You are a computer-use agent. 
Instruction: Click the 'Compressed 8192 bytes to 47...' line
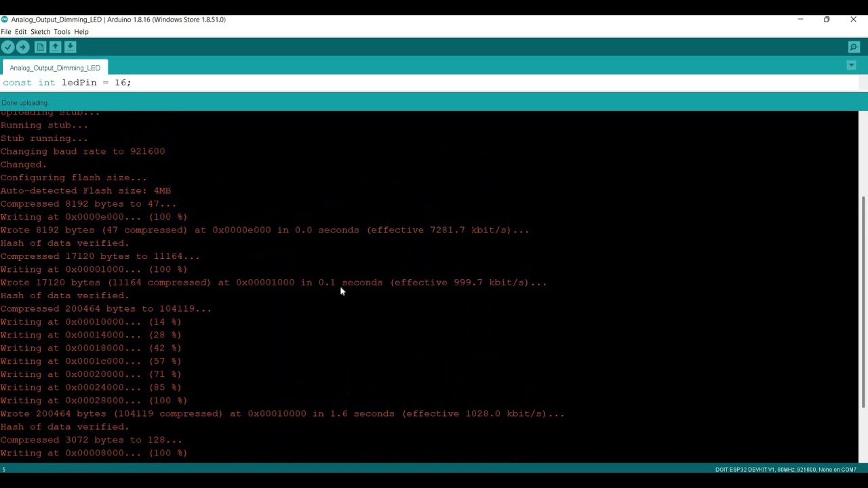88,203
